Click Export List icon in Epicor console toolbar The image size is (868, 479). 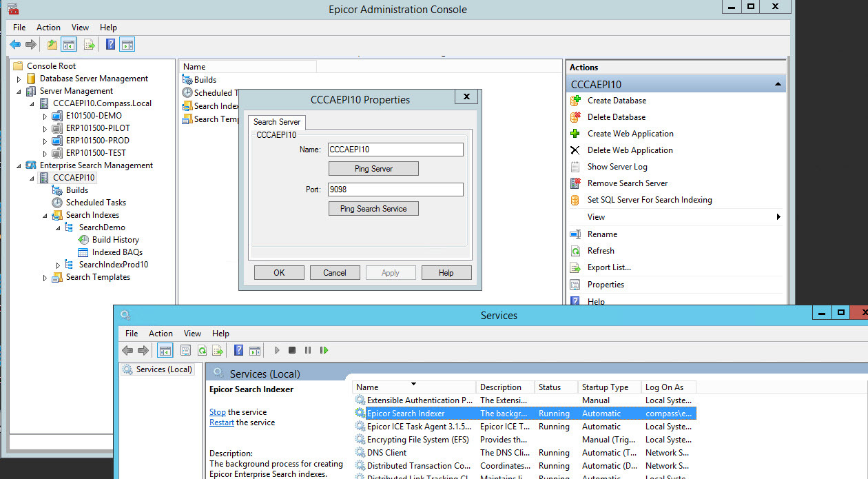[x=90, y=45]
